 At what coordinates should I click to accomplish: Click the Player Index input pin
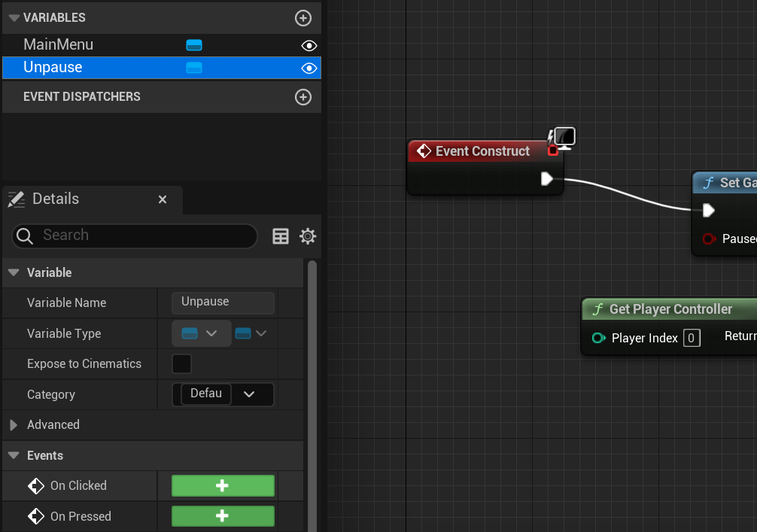point(599,338)
